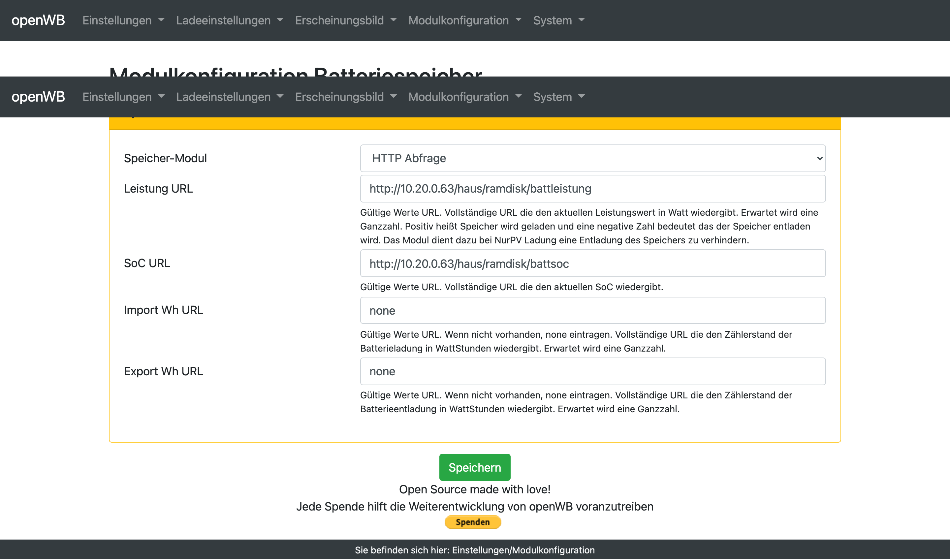Expand System dropdown in lower navbar
950x560 pixels.
coord(558,97)
